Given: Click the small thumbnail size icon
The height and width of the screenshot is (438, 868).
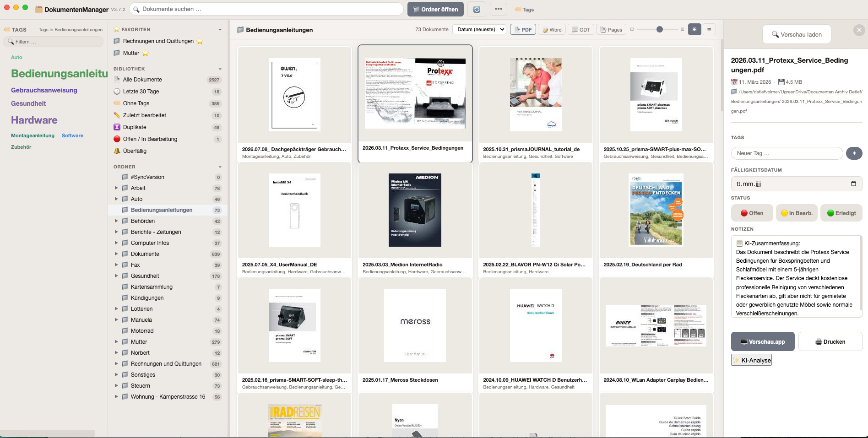Looking at the screenshot, I should pos(632,29).
